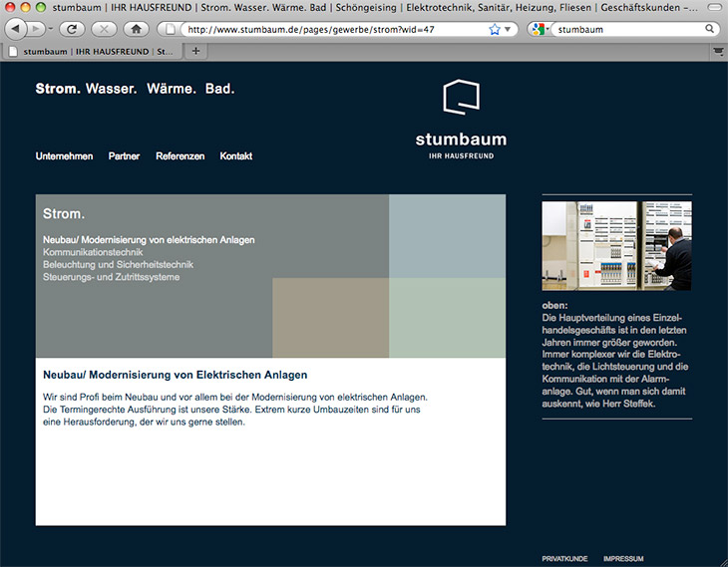728x567 pixels.
Task: Bookmark this page with the star icon
Action: 495,30
